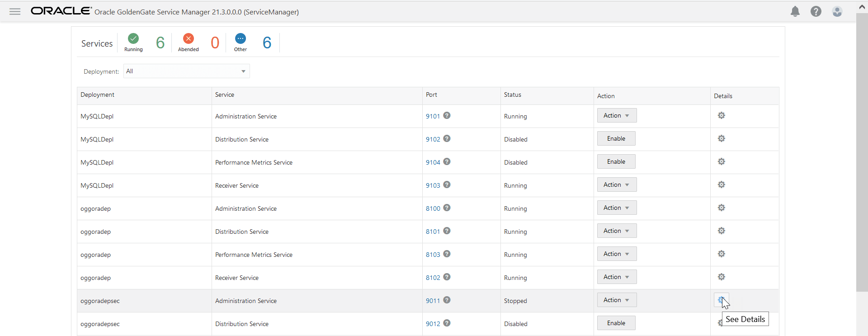
Task: Click the port 9103 link
Action: click(433, 186)
